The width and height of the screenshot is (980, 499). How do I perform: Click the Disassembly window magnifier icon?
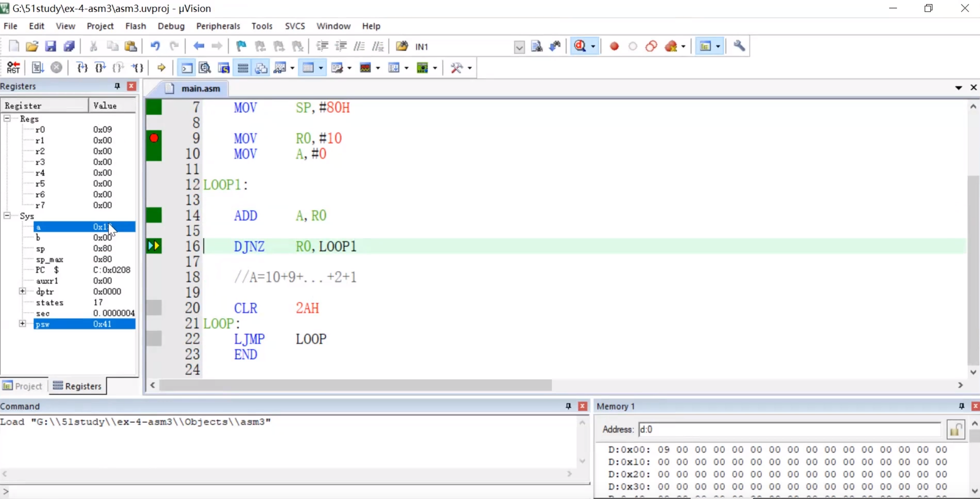205,68
